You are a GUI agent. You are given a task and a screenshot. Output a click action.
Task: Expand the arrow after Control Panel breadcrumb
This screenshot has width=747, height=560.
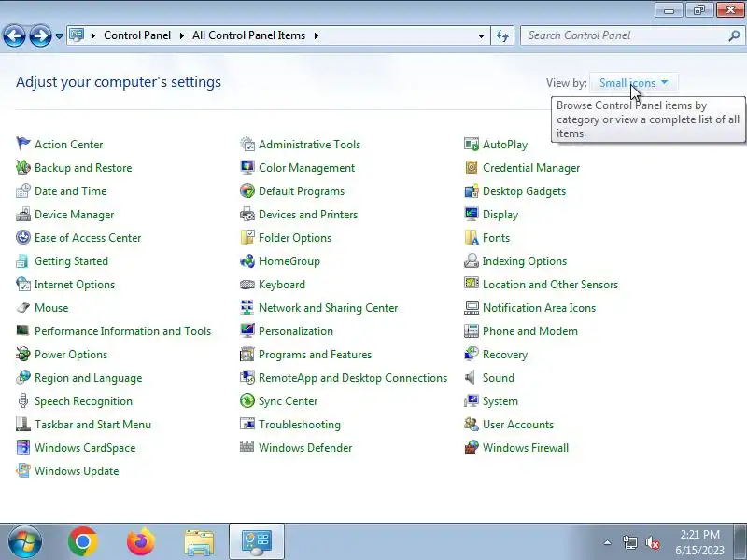click(x=181, y=35)
